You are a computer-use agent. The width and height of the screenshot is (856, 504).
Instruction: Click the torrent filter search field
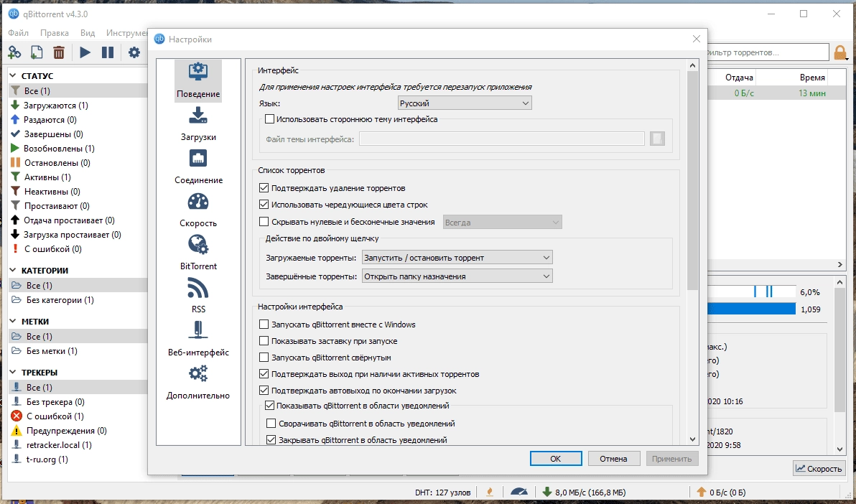point(768,52)
